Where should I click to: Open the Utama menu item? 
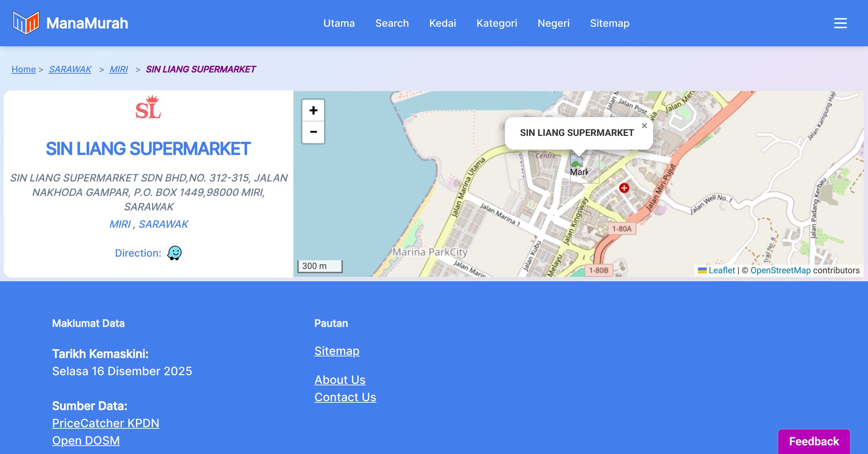(x=339, y=23)
